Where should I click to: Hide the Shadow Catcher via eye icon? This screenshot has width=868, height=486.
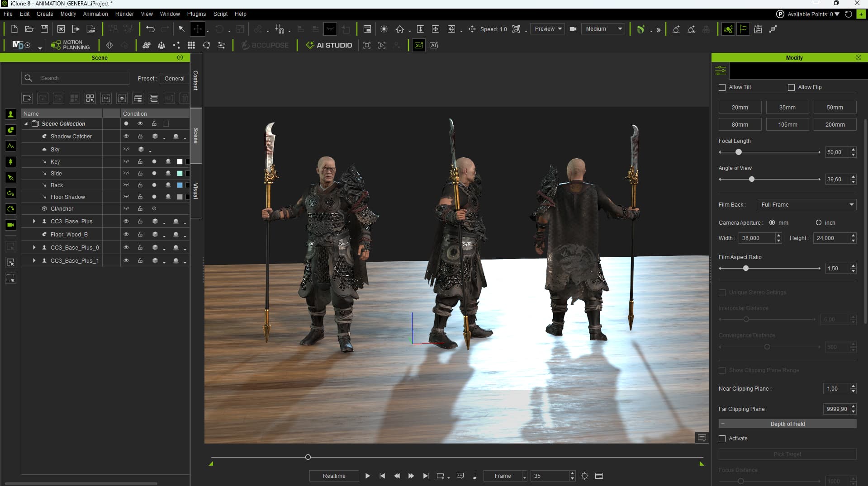pyautogui.click(x=126, y=136)
